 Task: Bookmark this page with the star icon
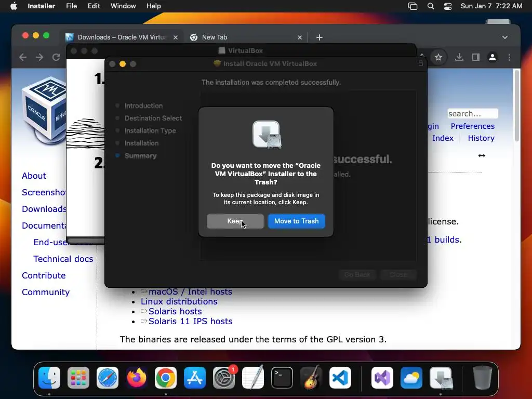pyautogui.click(x=438, y=57)
